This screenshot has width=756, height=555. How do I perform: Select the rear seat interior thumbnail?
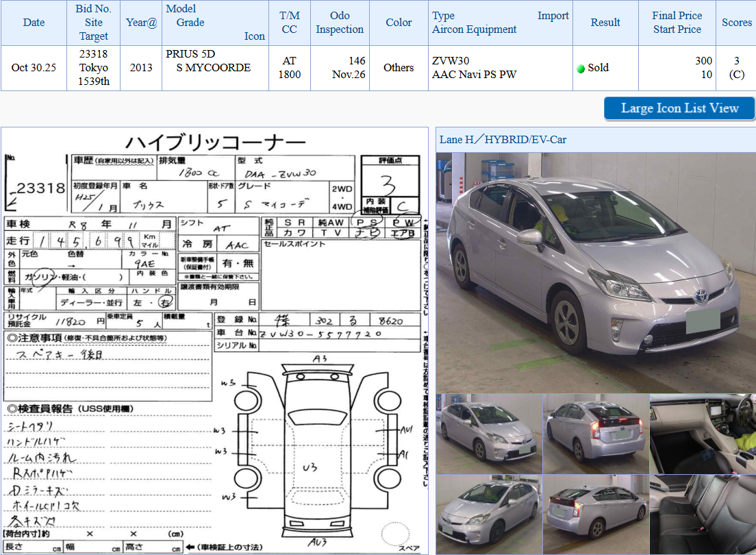703,515
